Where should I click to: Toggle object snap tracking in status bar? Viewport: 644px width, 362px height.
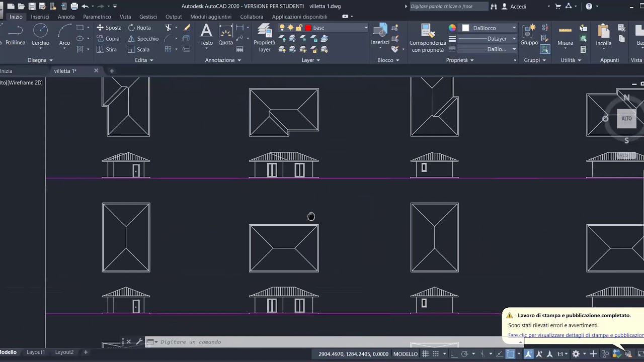pyautogui.click(x=500, y=354)
